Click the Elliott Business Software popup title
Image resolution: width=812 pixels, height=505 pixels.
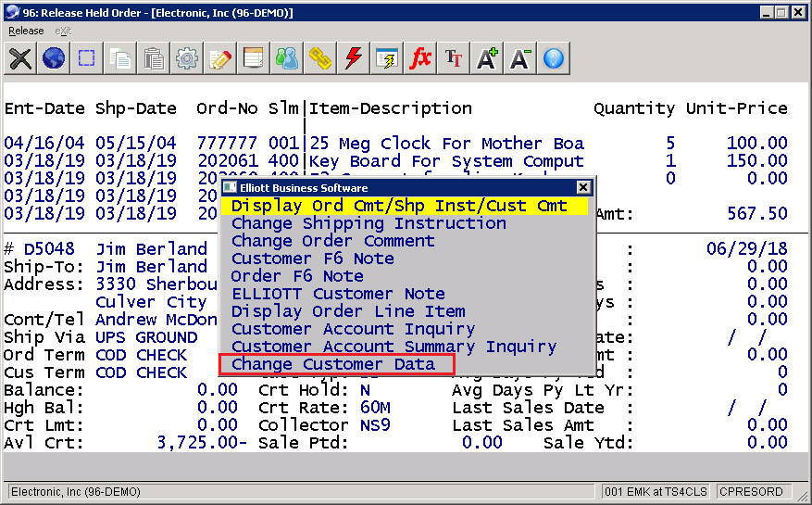304,188
